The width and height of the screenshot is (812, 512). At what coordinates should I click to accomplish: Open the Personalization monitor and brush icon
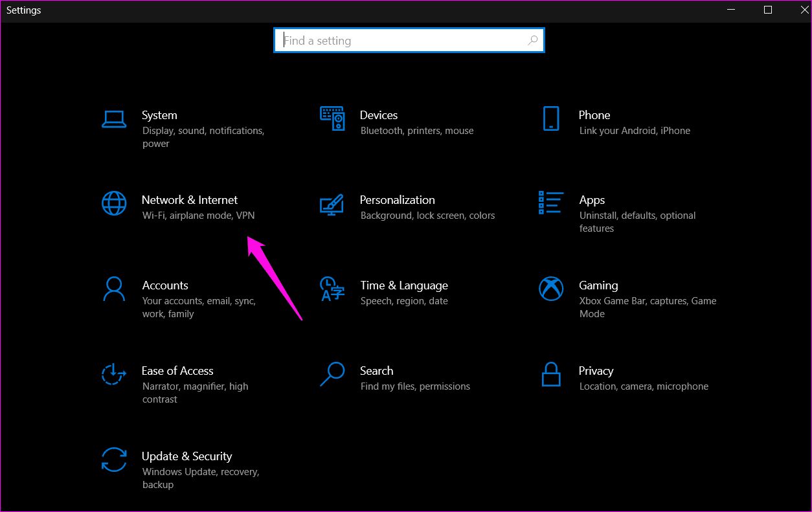pos(332,204)
